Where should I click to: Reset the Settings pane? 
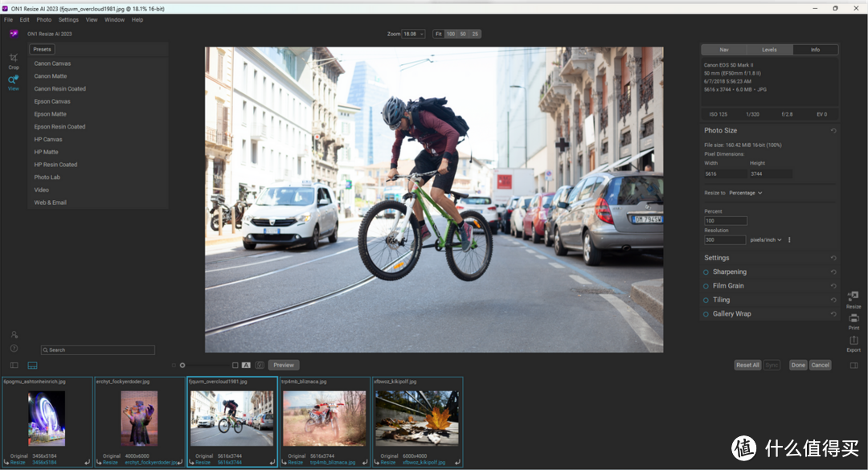833,258
